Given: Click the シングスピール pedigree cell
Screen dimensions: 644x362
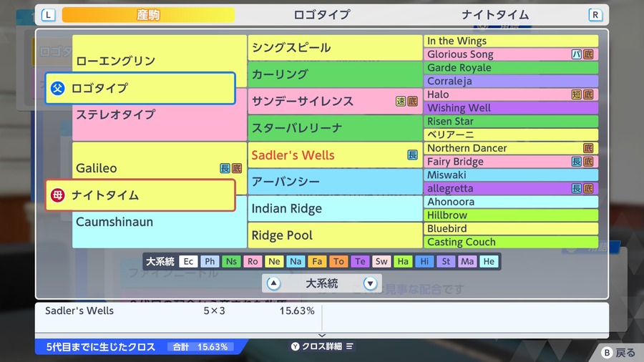Looking at the screenshot, I should [x=335, y=48].
